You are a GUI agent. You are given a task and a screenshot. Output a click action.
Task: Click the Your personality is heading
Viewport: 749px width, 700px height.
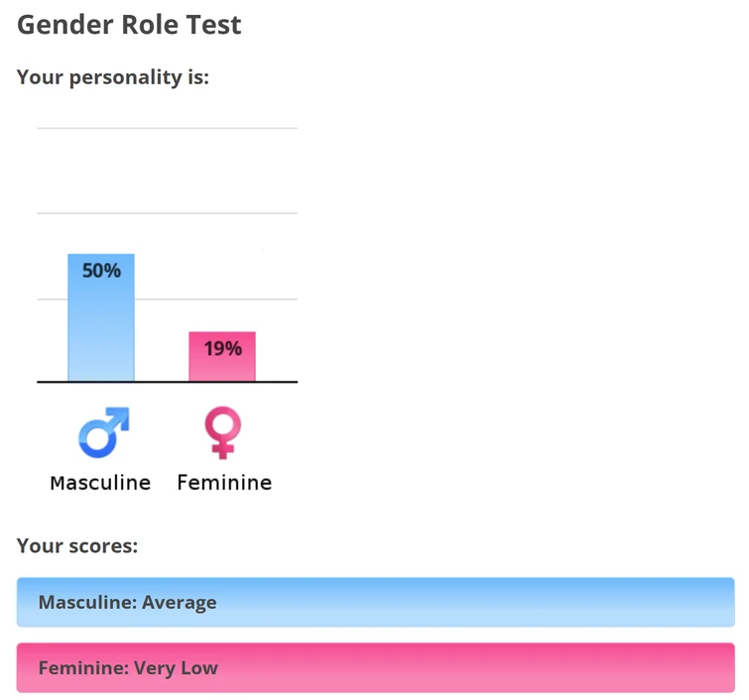coord(113,77)
